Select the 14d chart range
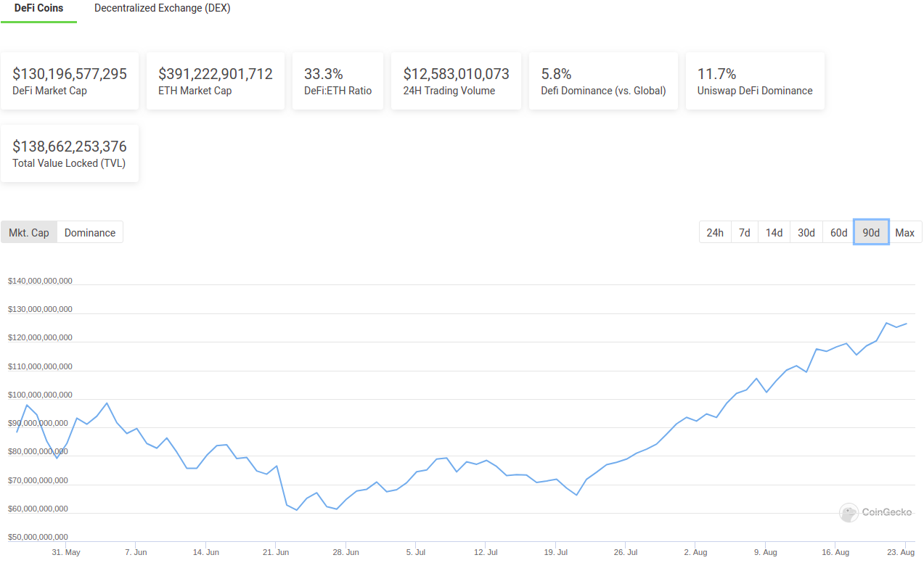 coord(773,232)
